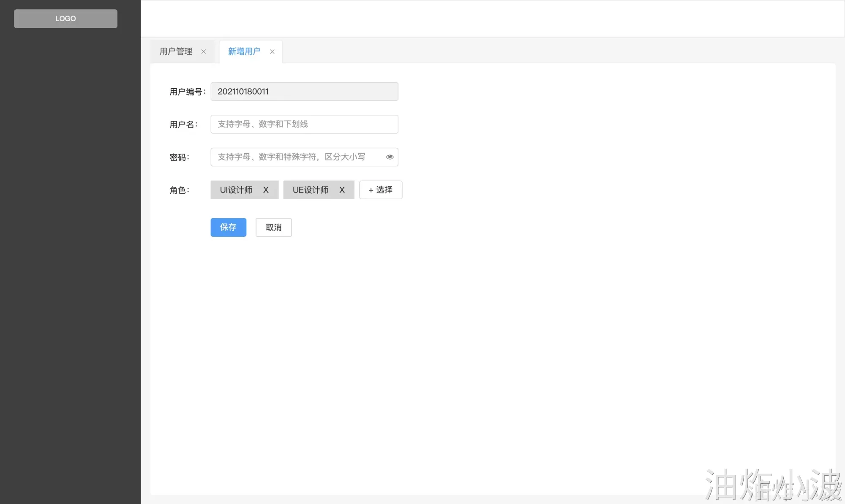The width and height of the screenshot is (845, 504).
Task: Click the 取消 button
Action: [273, 228]
